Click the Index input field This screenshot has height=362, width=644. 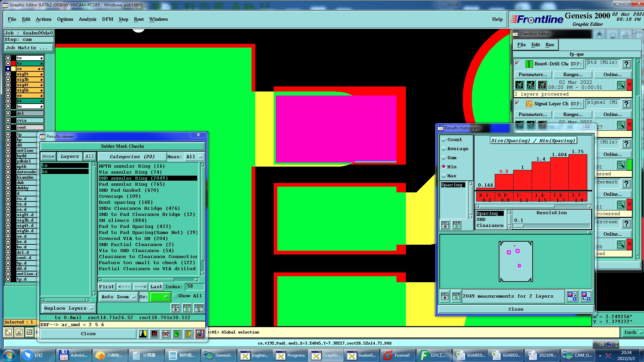pos(195,287)
